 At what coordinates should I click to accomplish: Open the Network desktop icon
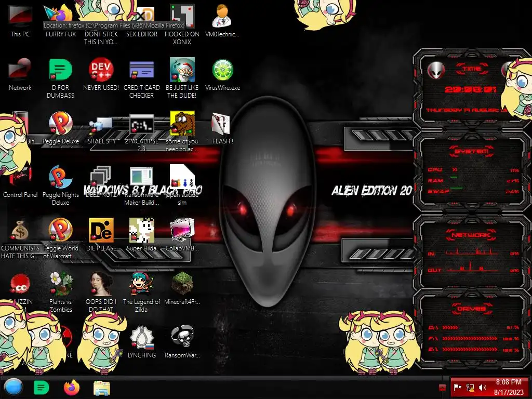coord(20,74)
